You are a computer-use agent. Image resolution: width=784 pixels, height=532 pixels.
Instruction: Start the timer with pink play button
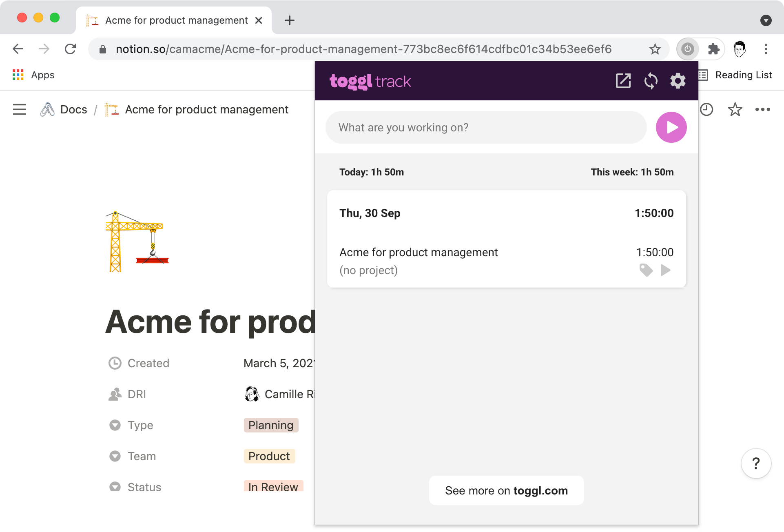coord(671,127)
